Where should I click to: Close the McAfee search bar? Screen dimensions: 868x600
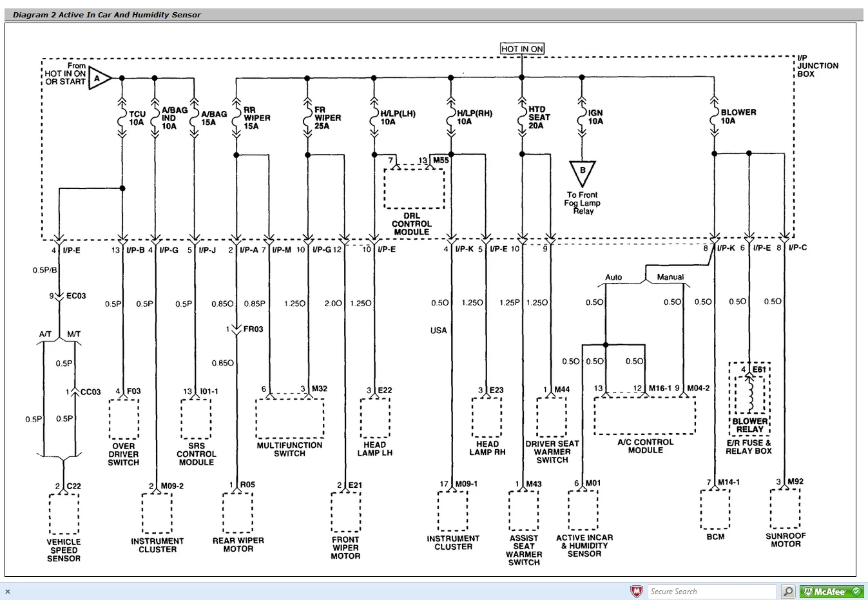8,591
